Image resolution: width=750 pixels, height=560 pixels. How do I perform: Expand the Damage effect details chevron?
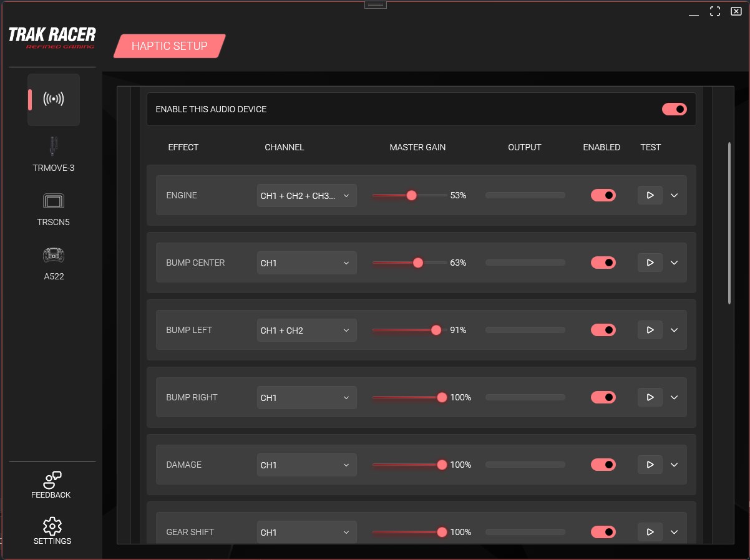tap(674, 465)
